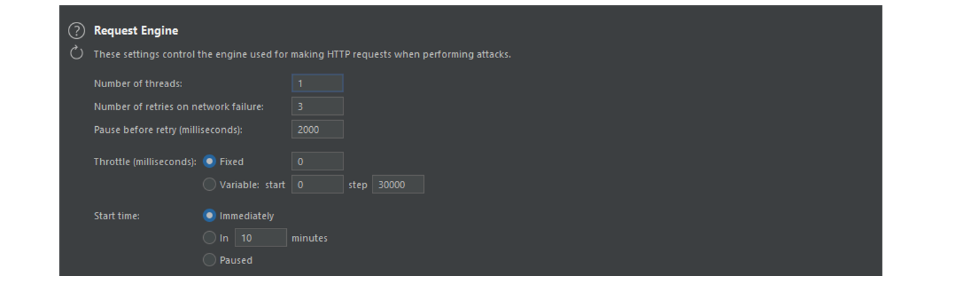This screenshot has height=286, width=980.
Task: Click the 'Number of threads:' label
Action: (x=138, y=84)
